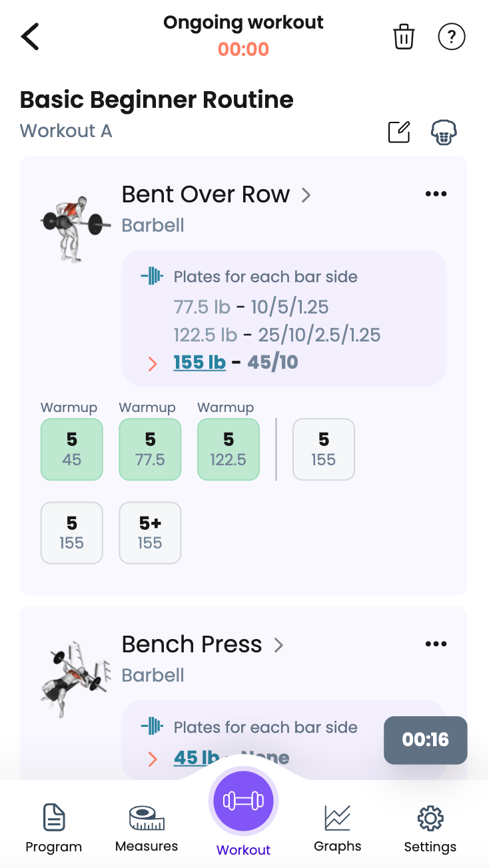Toggle completed 45 lb warmup set
Screen dimensions: 489x868
click(x=72, y=449)
